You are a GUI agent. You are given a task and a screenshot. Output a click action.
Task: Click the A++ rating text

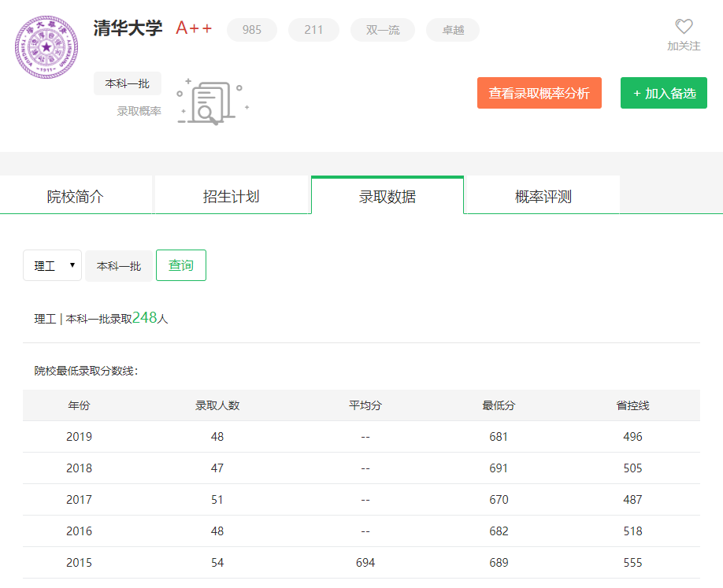194,28
